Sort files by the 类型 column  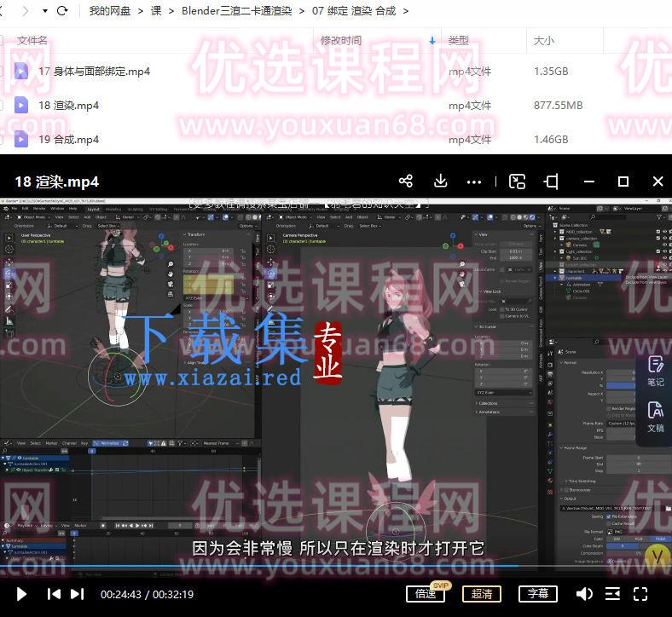pos(459,41)
